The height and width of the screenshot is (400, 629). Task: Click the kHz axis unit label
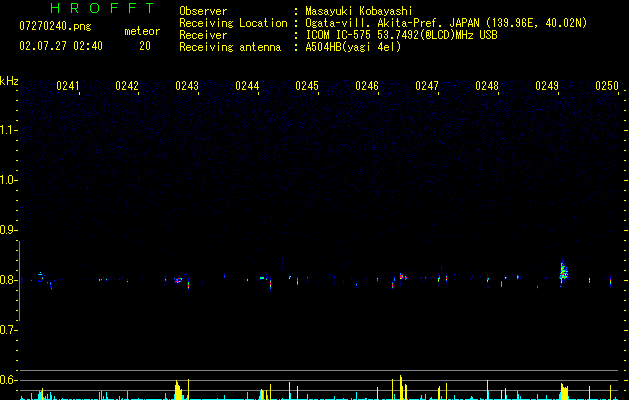click(x=9, y=81)
